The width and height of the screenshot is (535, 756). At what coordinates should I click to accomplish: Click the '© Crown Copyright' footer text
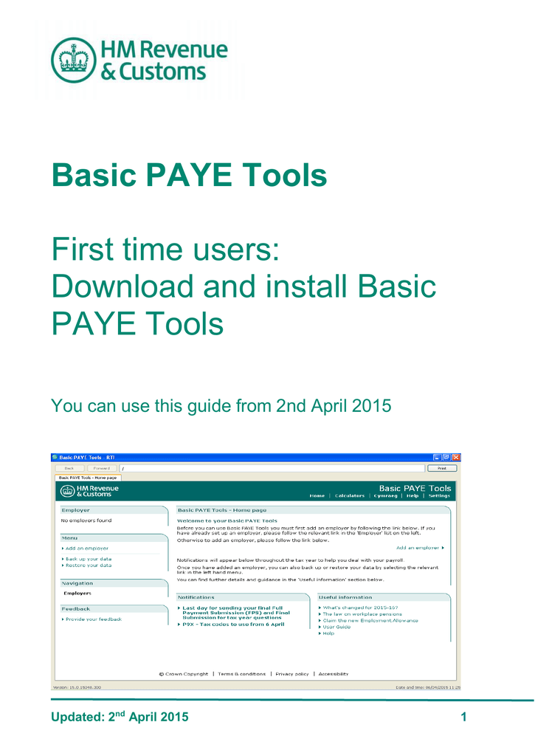tap(184, 674)
